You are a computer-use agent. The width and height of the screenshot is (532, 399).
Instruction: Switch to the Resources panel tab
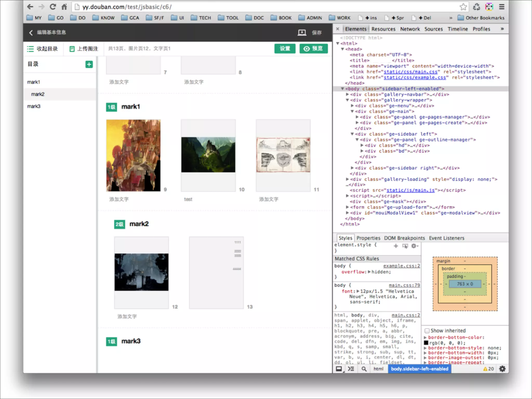383,29
